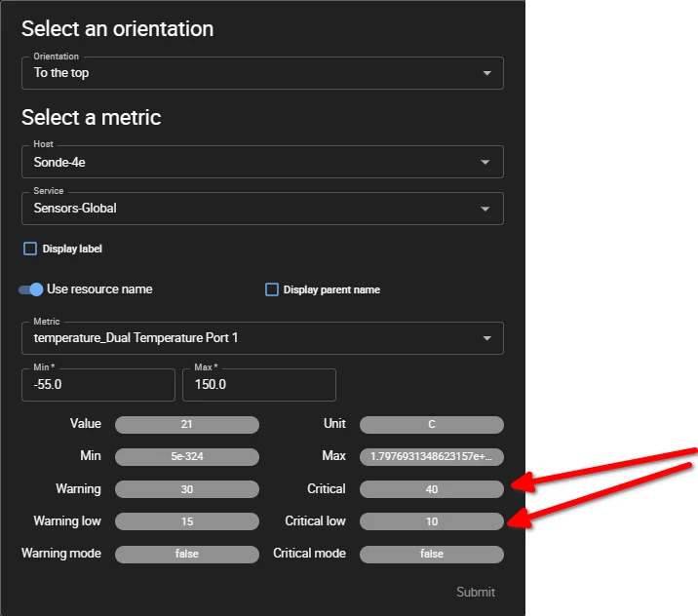The height and width of the screenshot is (616, 698).
Task: Click the Select an orientation heading
Action: coord(118,29)
